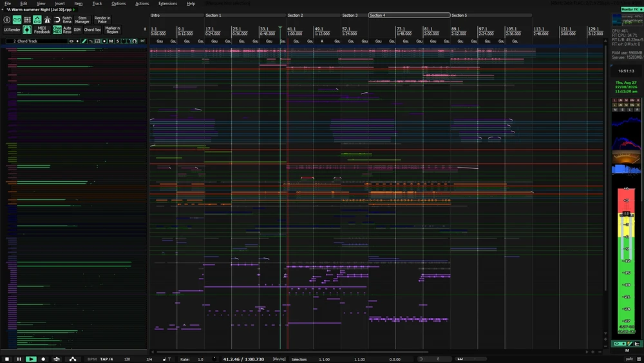The image size is (644, 363).
Task: Click the Chord Track pencil icon
Action: point(84,41)
